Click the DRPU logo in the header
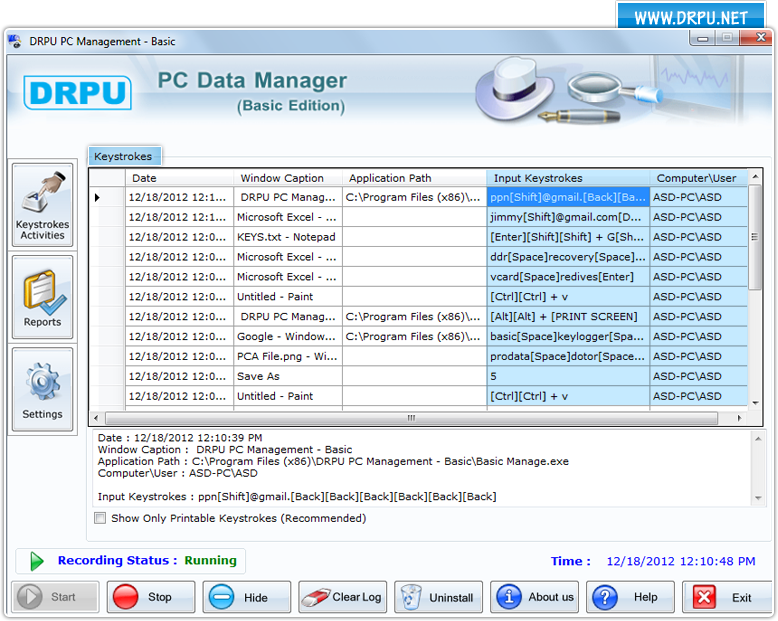The height and width of the screenshot is (621, 778). (77, 93)
